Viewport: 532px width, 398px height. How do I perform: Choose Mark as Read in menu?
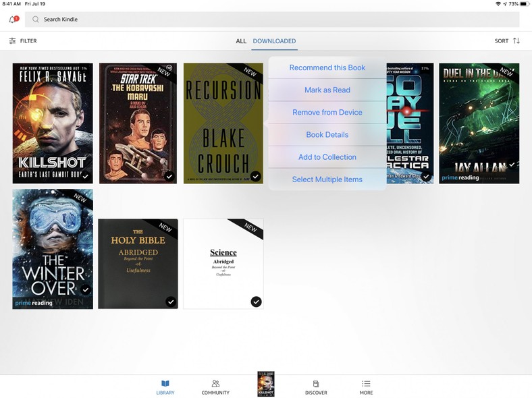click(327, 90)
